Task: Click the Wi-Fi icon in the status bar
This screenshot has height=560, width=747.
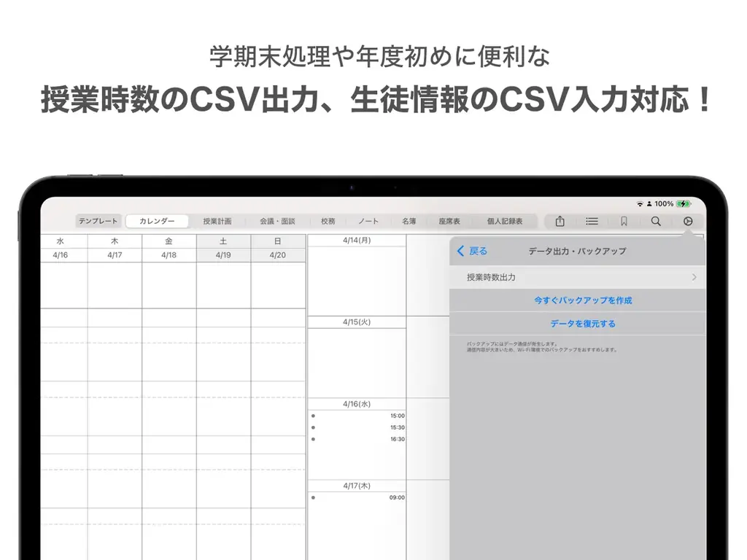Action: click(640, 204)
